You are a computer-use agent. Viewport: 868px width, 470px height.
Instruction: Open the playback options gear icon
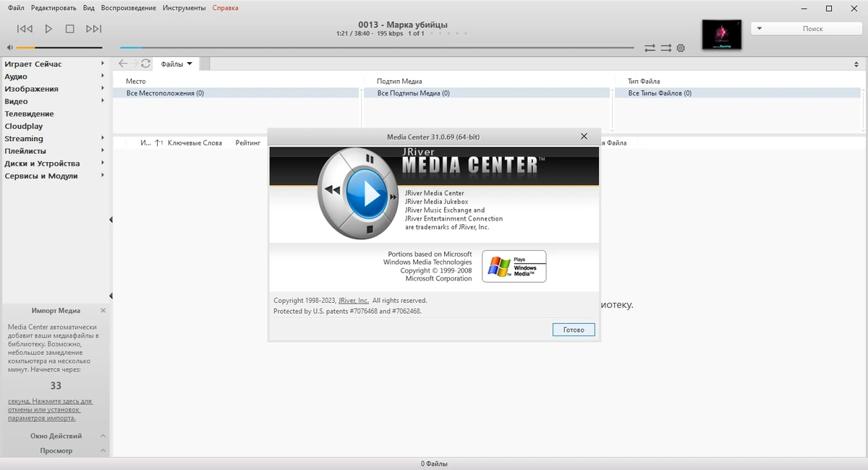pos(681,48)
